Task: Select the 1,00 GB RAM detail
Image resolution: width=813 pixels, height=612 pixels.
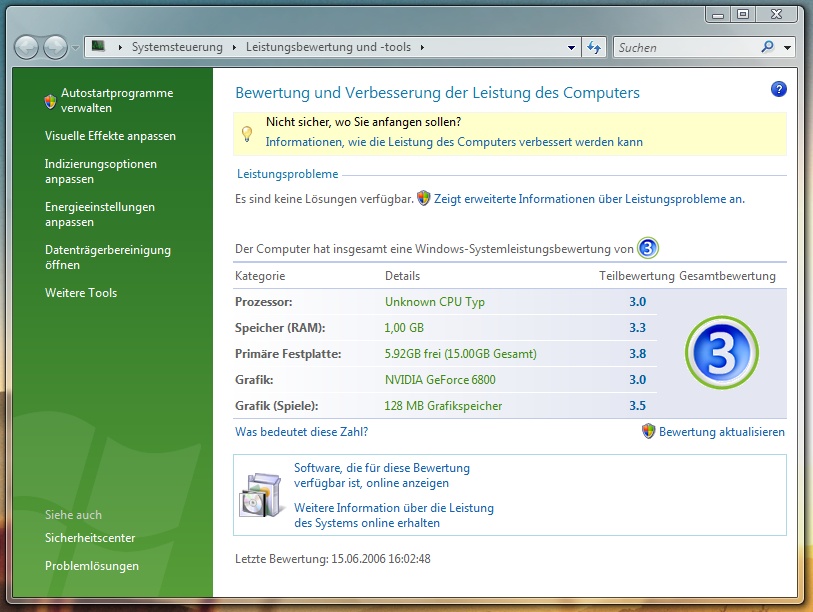Action: pyautogui.click(x=404, y=328)
